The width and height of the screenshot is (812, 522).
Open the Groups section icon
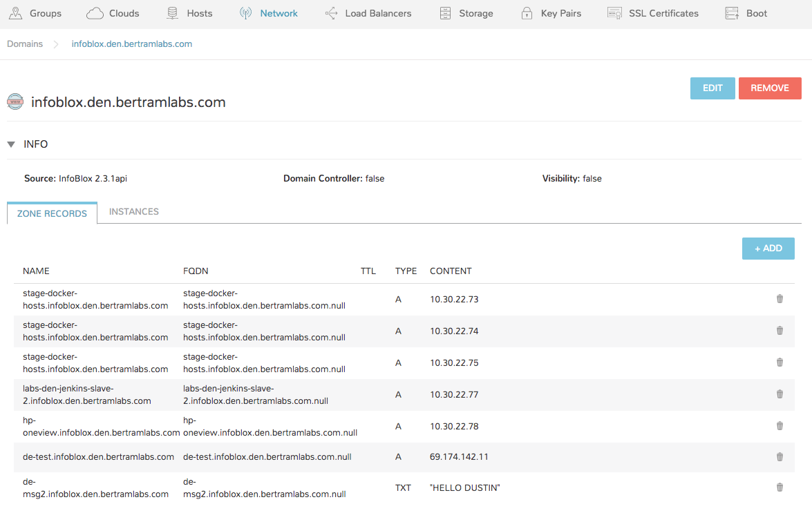(15, 13)
